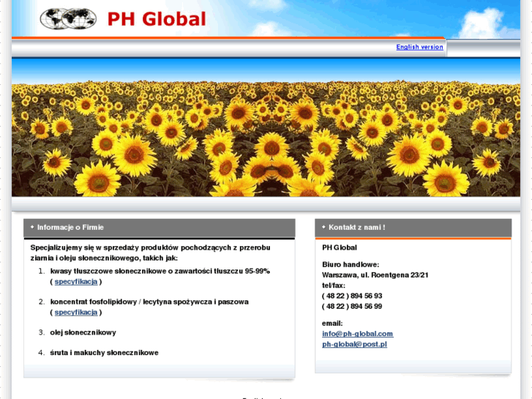Click the PH Global site title
The image size is (532, 399).
[157, 19]
